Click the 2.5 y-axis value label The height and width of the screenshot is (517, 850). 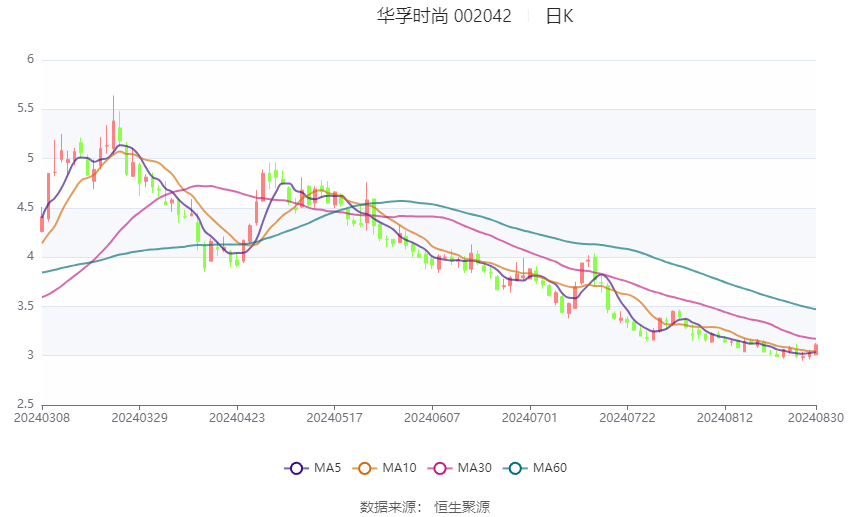pyautogui.click(x=25, y=404)
